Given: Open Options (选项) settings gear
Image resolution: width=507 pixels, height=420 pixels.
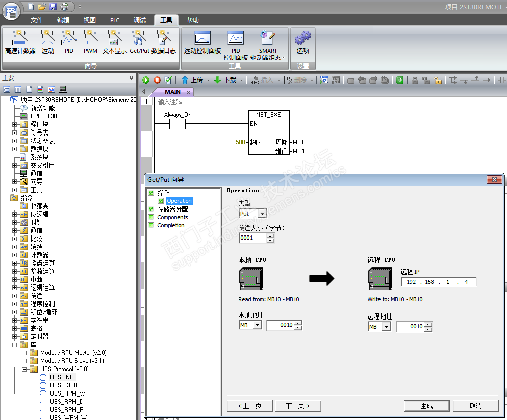Looking at the screenshot, I should [x=302, y=42].
